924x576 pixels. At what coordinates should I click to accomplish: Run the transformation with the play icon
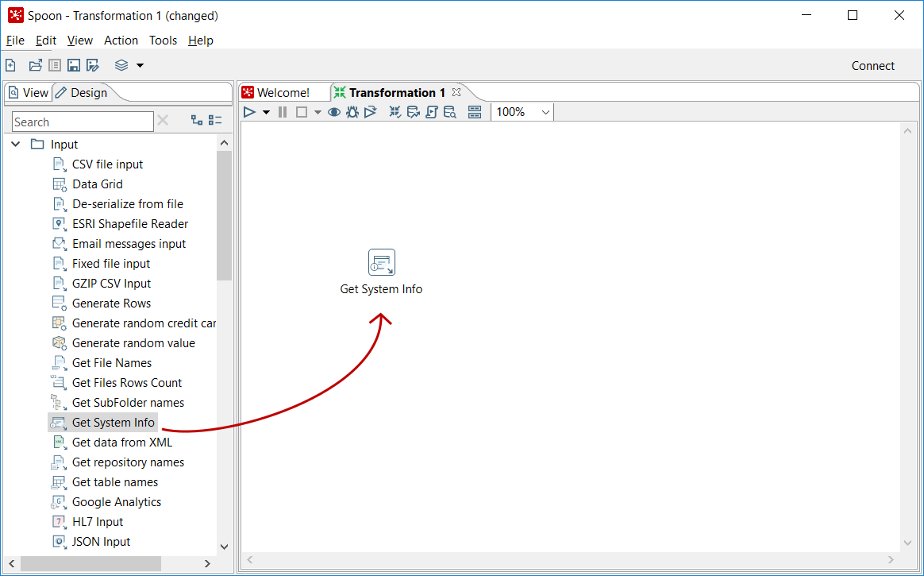point(249,112)
